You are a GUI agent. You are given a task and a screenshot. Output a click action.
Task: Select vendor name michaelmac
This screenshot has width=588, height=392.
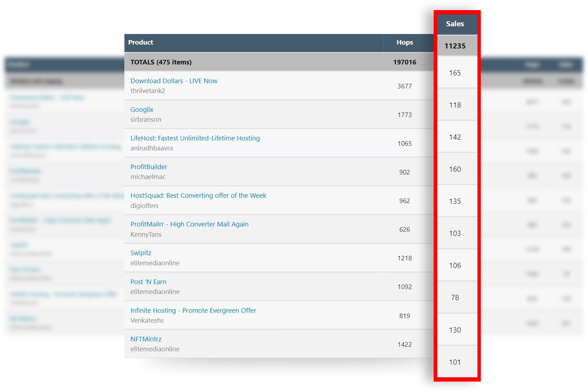coord(148,177)
